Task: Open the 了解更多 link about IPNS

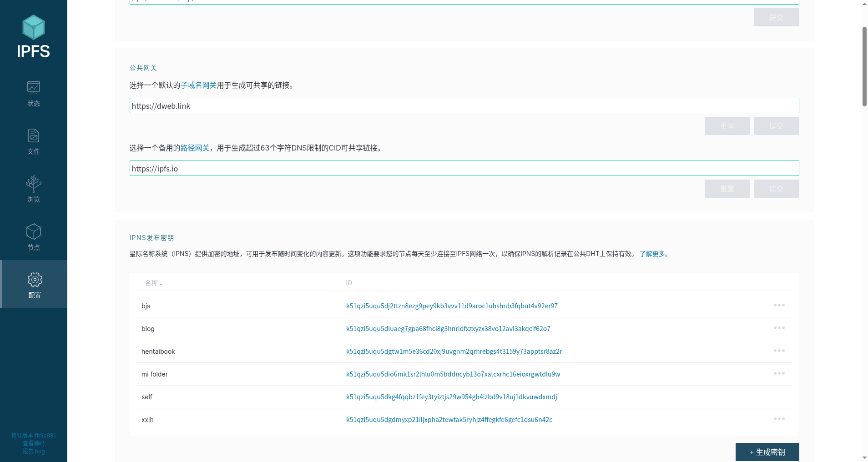Action: click(x=654, y=254)
